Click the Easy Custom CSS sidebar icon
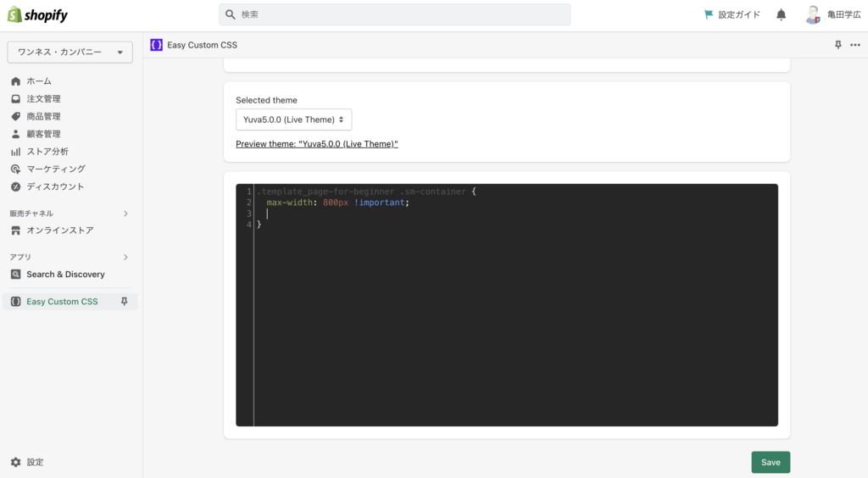This screenshot has height=478, width=868. pyautogui.click(x=15, y=302)
